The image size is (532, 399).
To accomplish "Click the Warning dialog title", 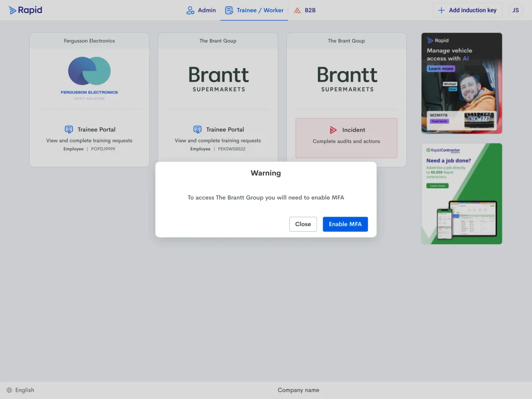I will click(265, 173).
